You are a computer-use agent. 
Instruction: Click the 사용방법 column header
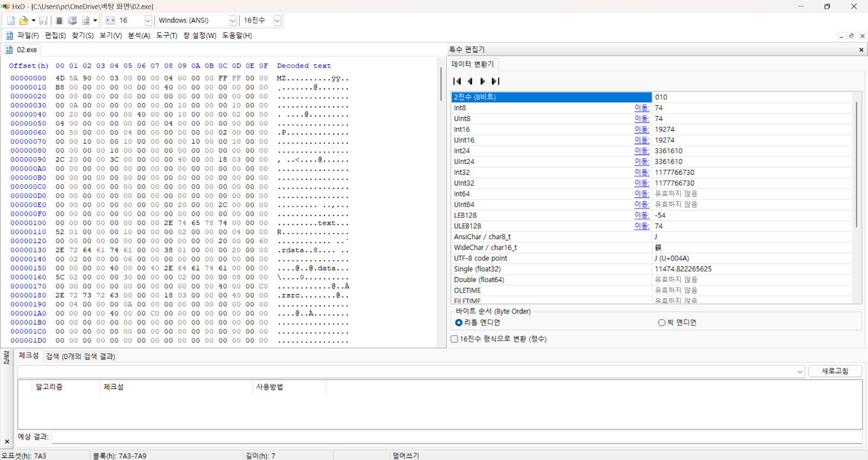click(289, 387)
